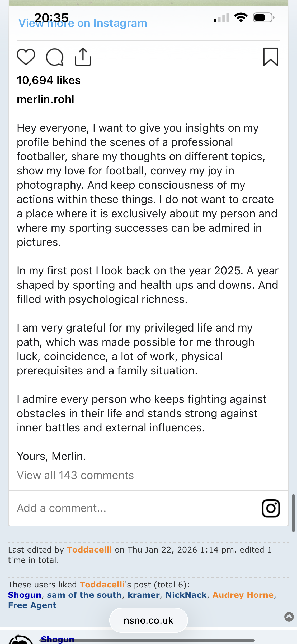Open Free Agent's user profile
297x644 pixels.
pos(32,605)
